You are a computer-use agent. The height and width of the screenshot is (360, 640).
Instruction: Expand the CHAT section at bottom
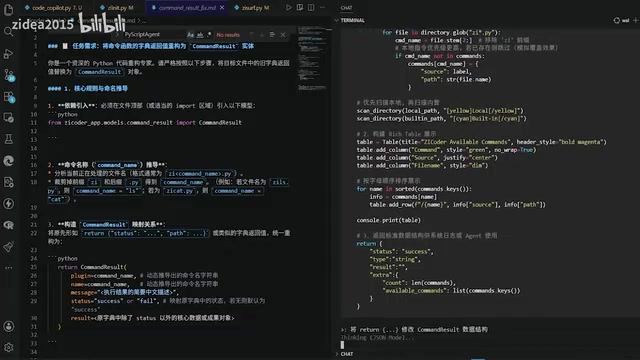coord(336,354)
